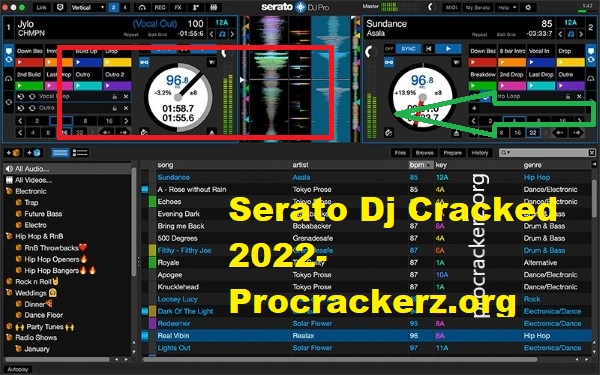Viewport: 600px width, 375px height.
Task: Add a new crate in library
Action: click(x=13, y=153)
